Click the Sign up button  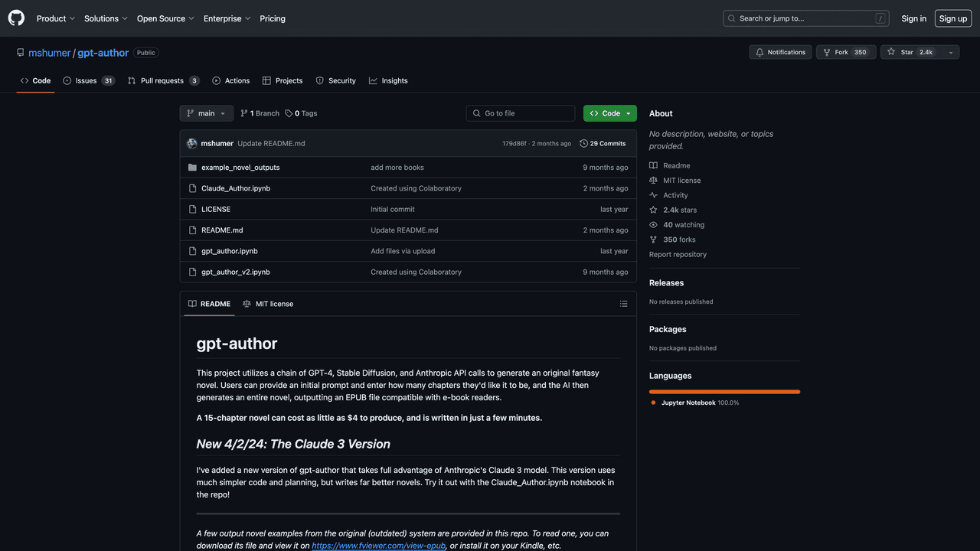[x=953, y=18]
